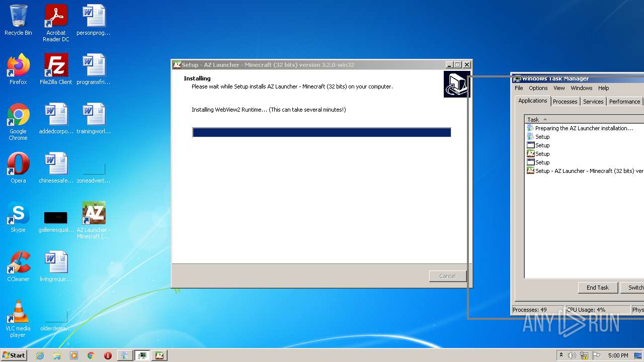Switch to the installer preparation taskbar item
Screen dimensions: 644x362
tap(125, 355)
